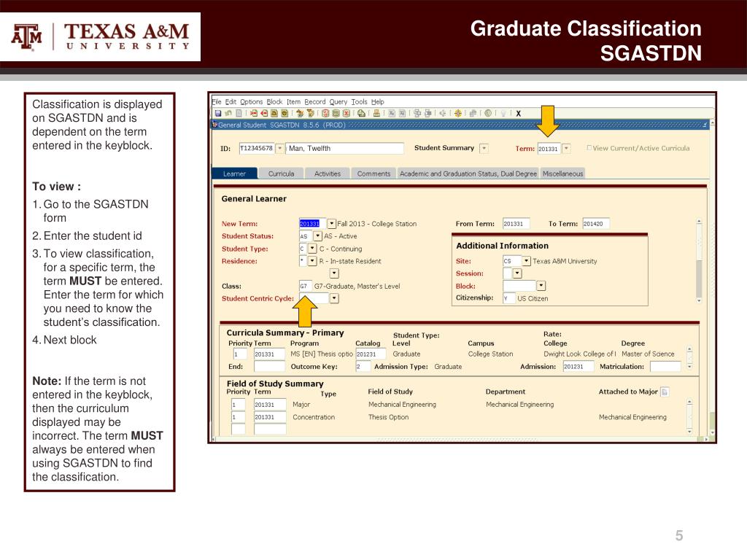Switch to the Comments tab

tap(373, 174)
